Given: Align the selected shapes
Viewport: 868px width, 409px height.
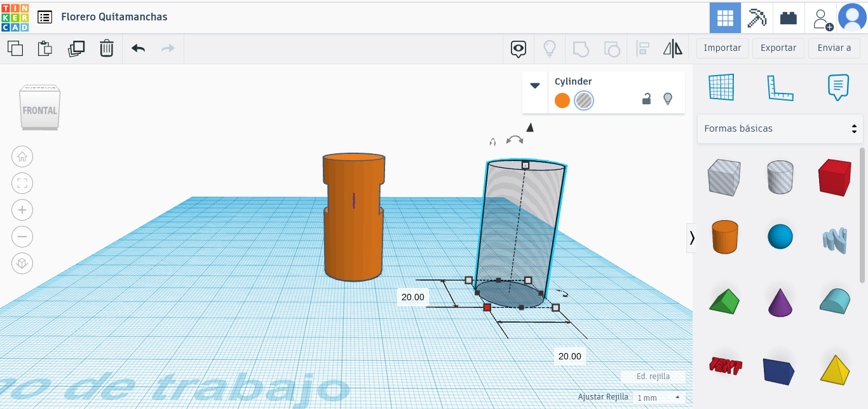Looking at the screenshot, I should click(642, 48).
